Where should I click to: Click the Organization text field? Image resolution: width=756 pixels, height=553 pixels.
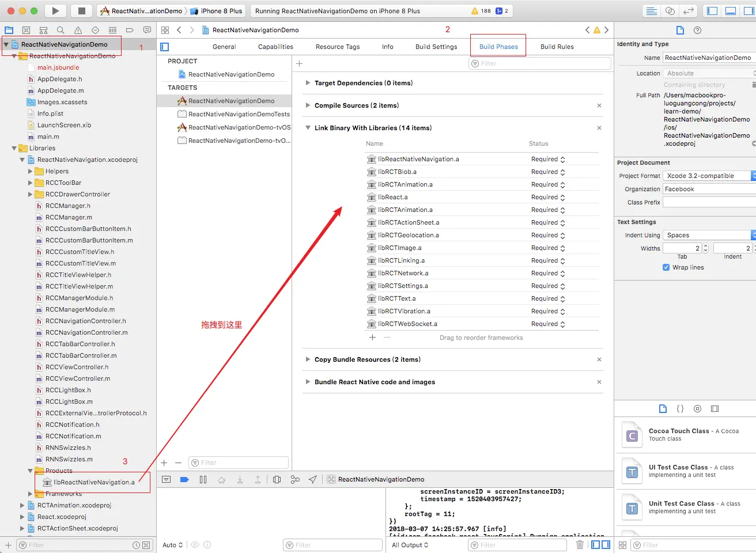709,189
